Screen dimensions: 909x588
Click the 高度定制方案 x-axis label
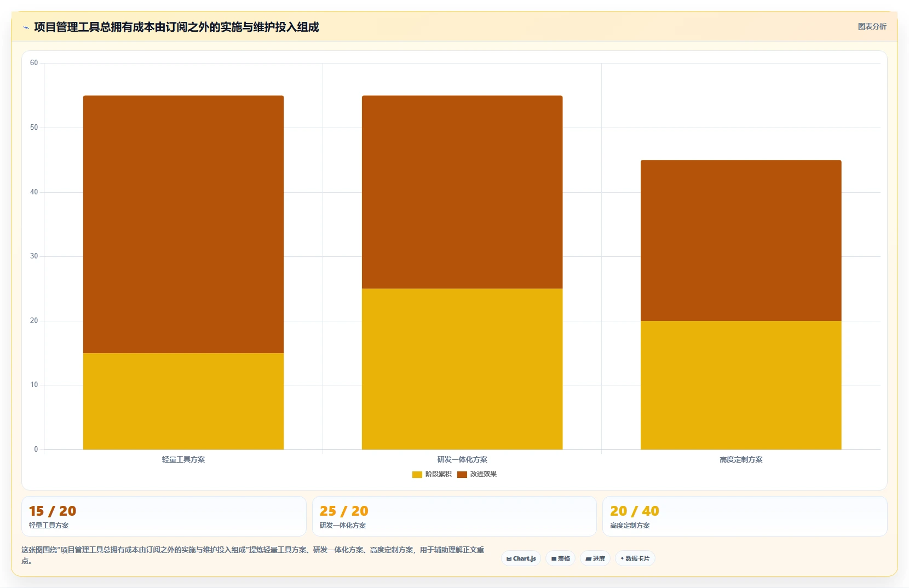741,459
